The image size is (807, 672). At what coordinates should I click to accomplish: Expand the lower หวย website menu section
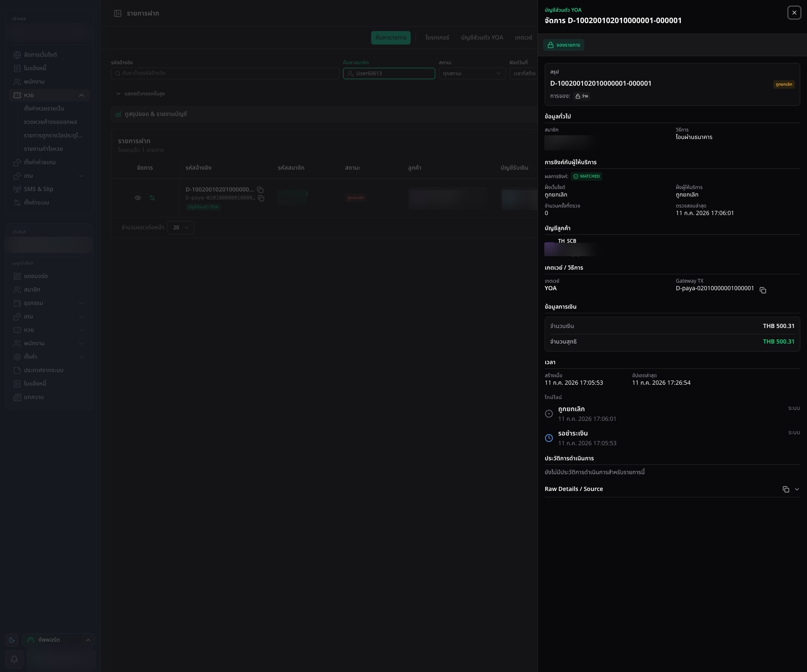[49, 330]
